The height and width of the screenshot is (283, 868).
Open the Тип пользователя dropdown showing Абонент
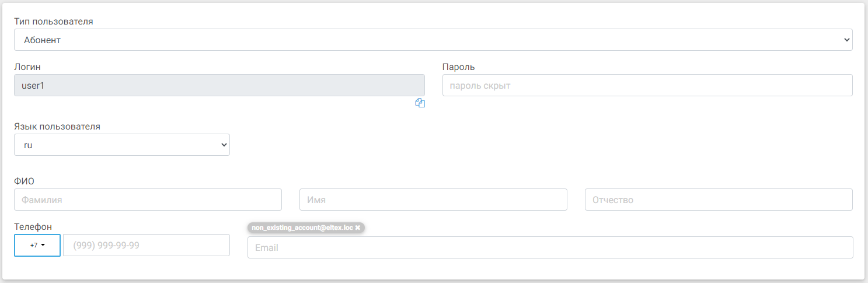click(x=433, y=40)
